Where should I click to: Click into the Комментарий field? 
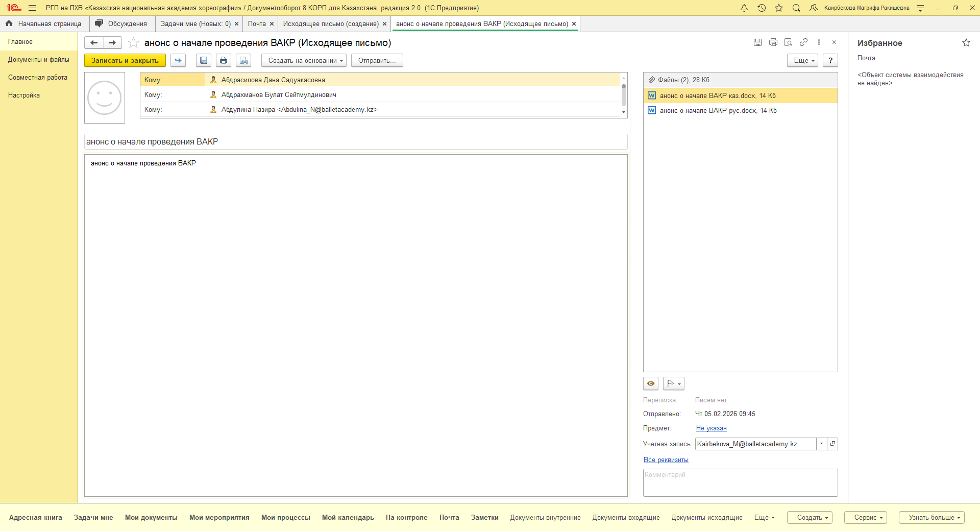pyautogui.click(x=740, y=482)
